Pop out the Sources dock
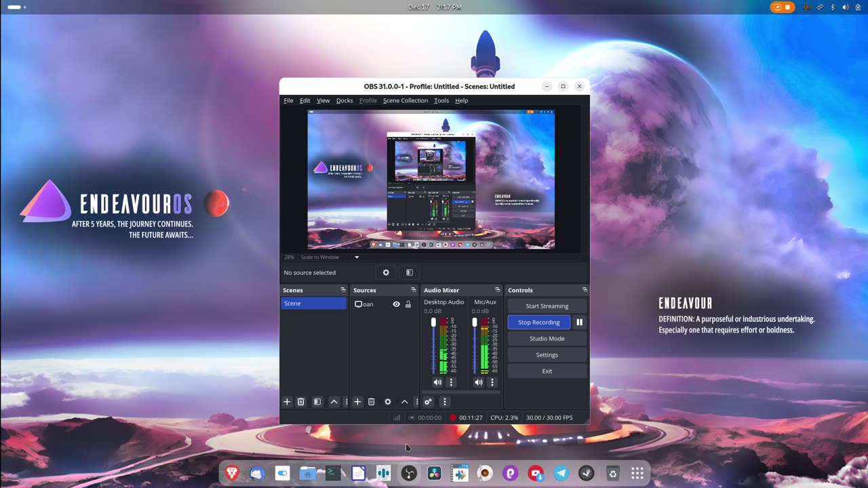868x488 pixels. click(x=414, y=290)
